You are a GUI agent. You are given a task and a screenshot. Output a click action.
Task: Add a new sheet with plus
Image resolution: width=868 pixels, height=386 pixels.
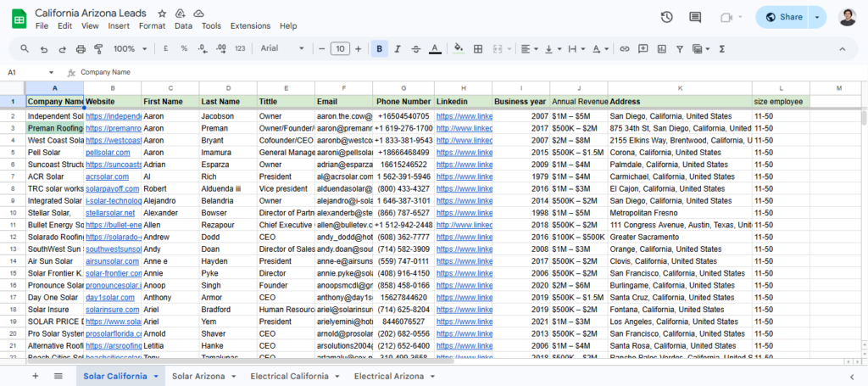tap(36, 376)
